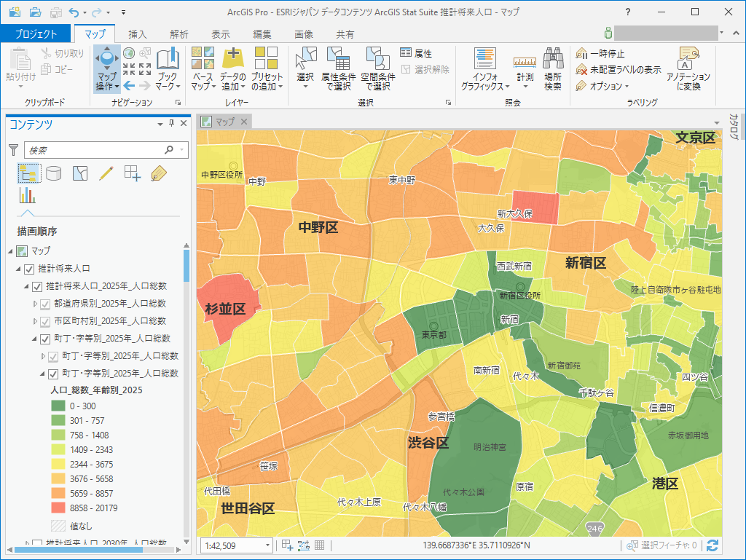Open the map scale 1:42,509 dropdown
Screen dimensions: 746x560
[268, 545]
